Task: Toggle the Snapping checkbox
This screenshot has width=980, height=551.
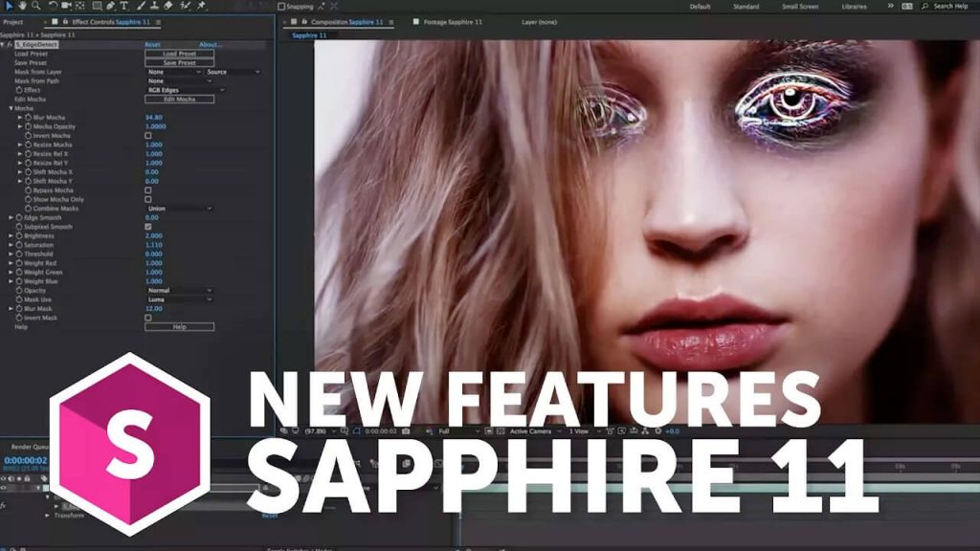Action: [x=281, y=6]
